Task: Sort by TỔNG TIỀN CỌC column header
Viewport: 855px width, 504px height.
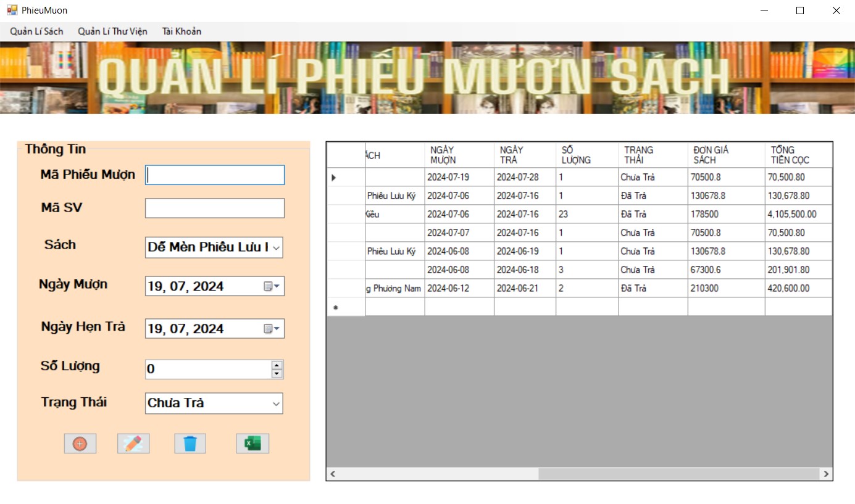Action: click(799, 155)
